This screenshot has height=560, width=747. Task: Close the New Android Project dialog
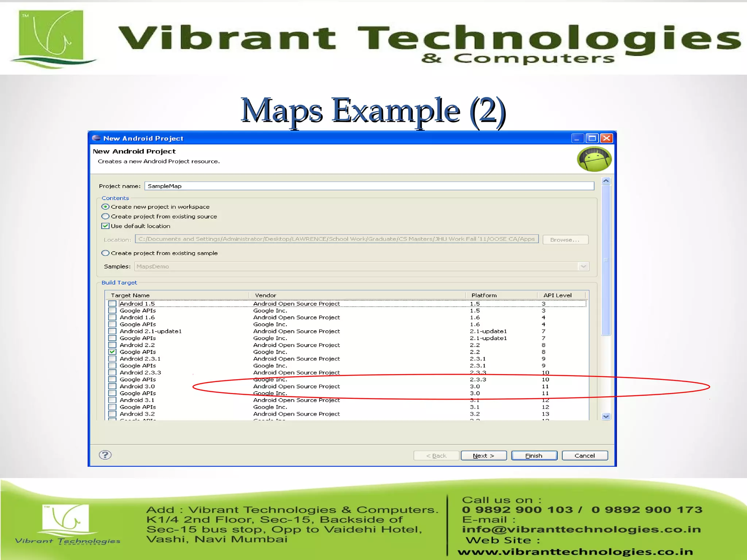(606, 138)
